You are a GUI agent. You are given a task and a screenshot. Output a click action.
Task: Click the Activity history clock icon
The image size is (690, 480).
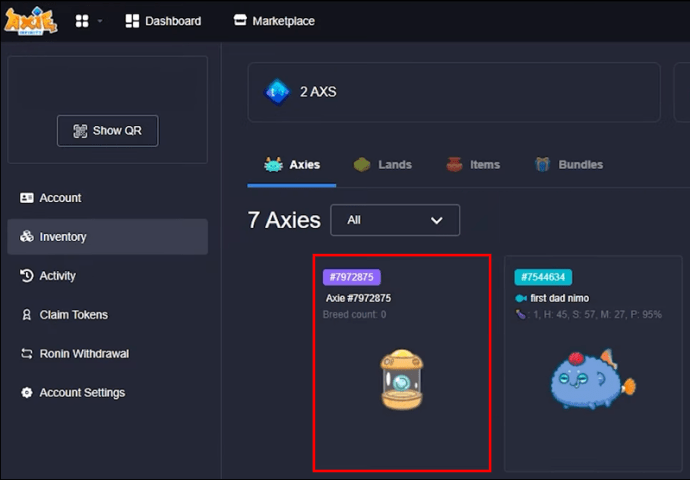point(26,276)
